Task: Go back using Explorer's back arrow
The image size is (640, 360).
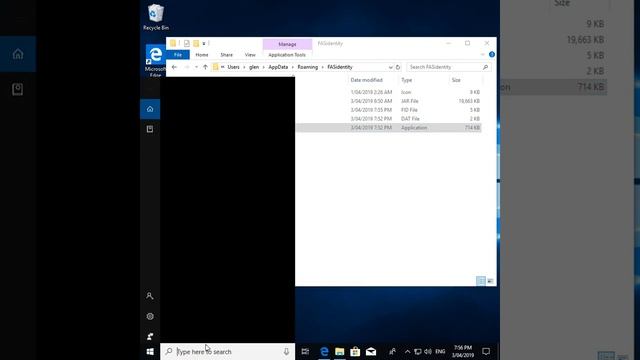Action: click(174, 67)
